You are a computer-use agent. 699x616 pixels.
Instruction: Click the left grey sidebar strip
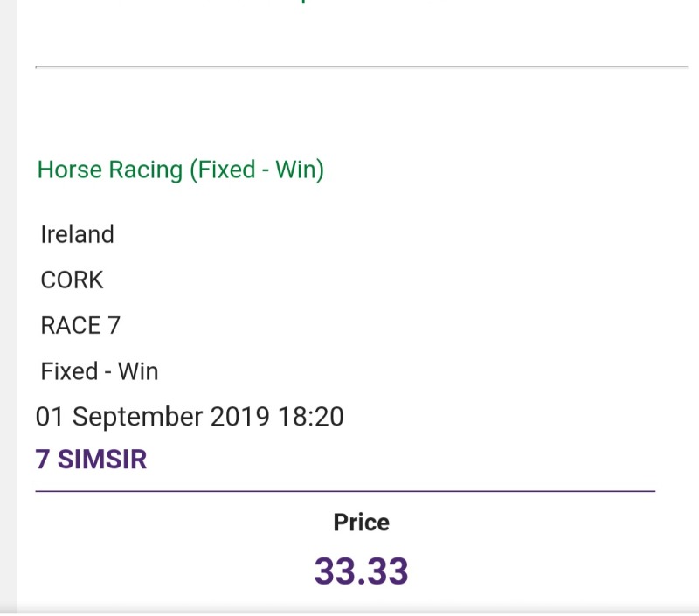(8, 306)
